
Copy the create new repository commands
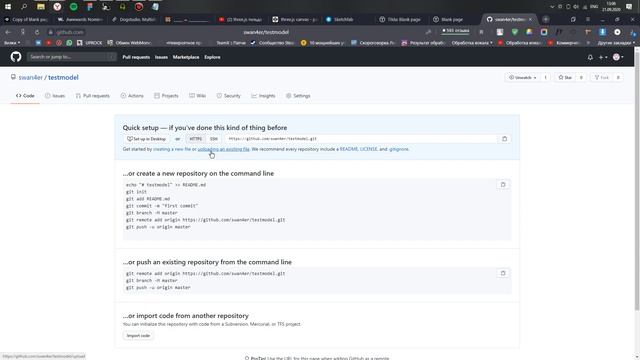(503, 185)
